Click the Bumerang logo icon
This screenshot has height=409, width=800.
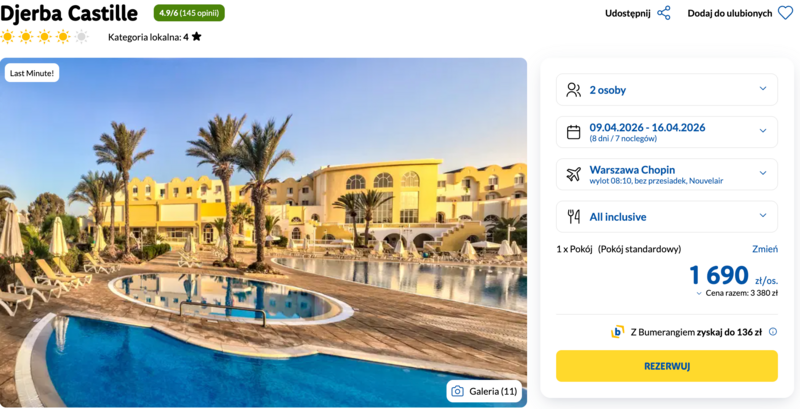pyautogui.click(x=617, y=332)
